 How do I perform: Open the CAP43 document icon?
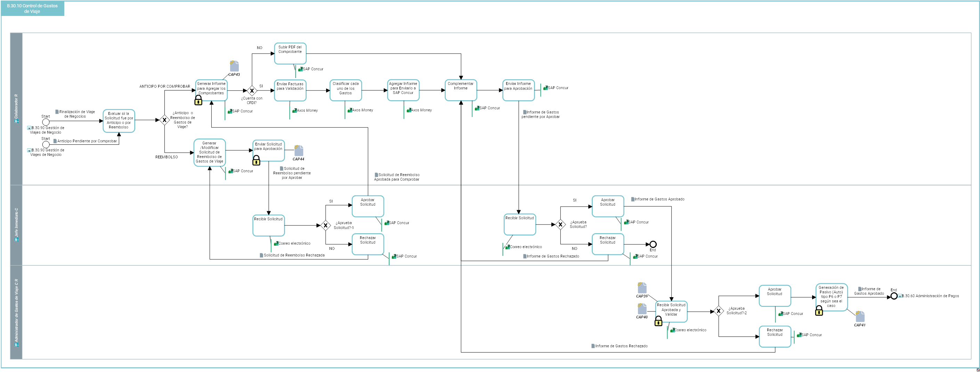click(234, 66)
